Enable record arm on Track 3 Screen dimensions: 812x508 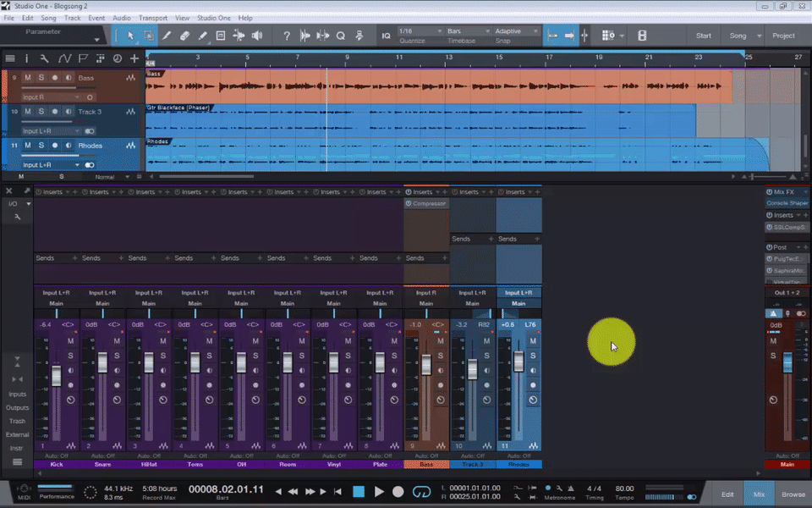point(55,111)
